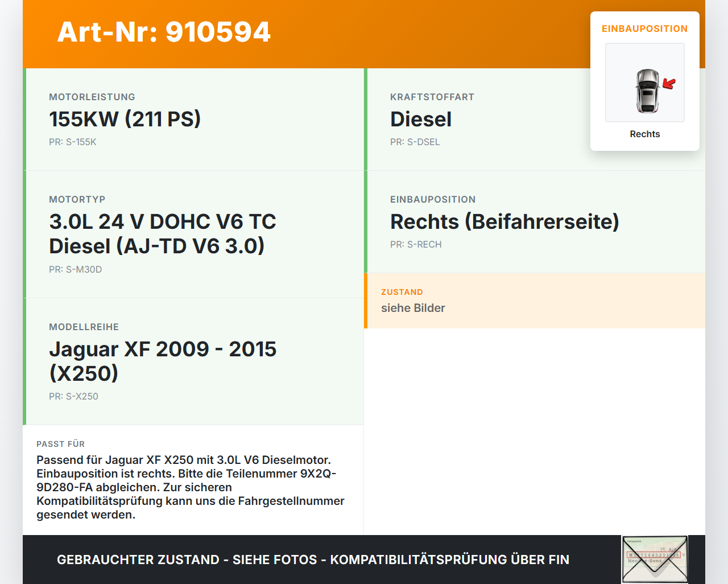Image resolution: width=728 pixels, height=584 pixels.
Task: Click the compatibility description paragraph
Action: (x=191, y=487)
